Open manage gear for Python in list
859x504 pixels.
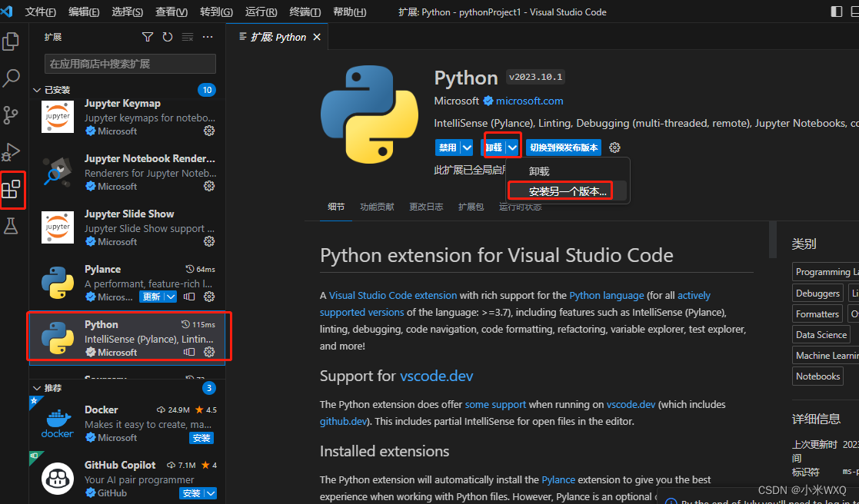click(x=208, y=352)
